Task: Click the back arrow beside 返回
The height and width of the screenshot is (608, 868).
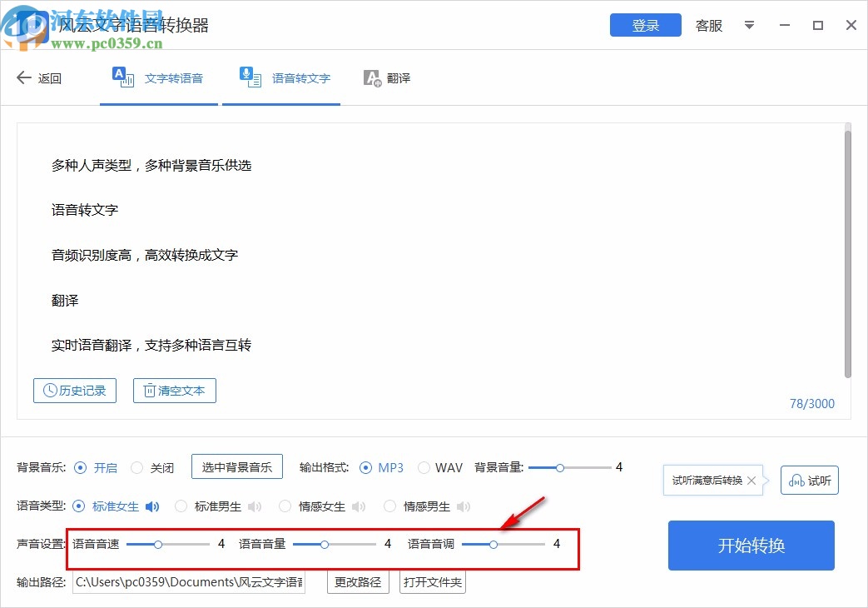Action: (24, 77)
